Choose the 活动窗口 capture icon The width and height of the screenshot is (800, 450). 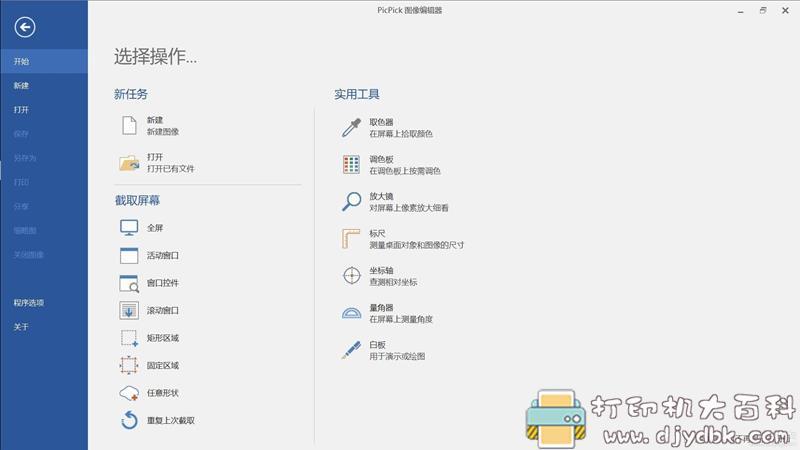coord(129,255)
